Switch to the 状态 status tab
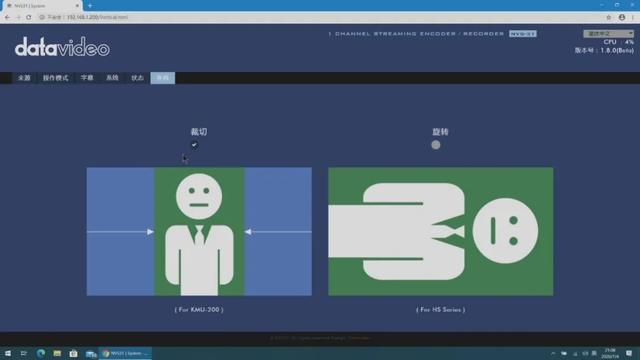Viewport: 640px width, 360px height. click(x=138, y=78)
